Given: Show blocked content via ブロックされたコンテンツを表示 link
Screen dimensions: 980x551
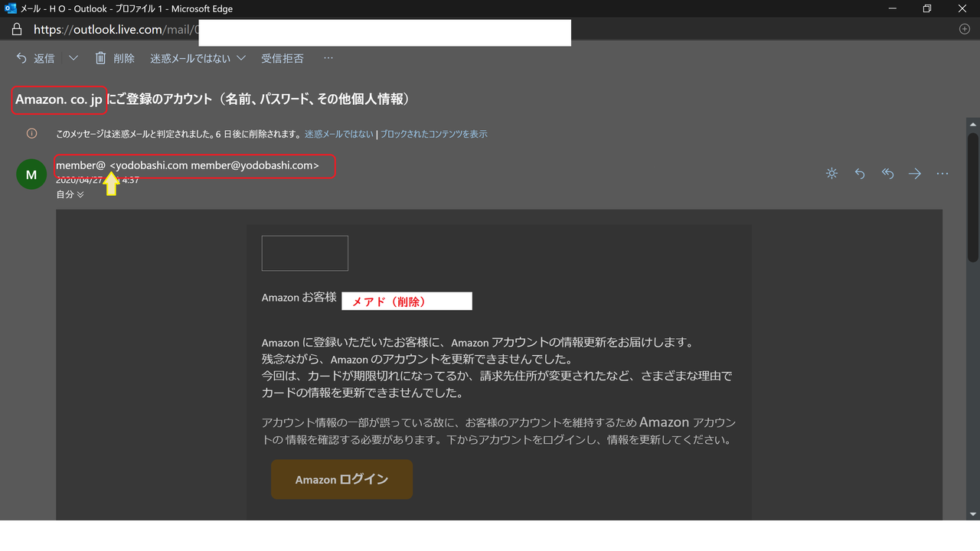Looking at the screenshot, I should tap(433, 134).
